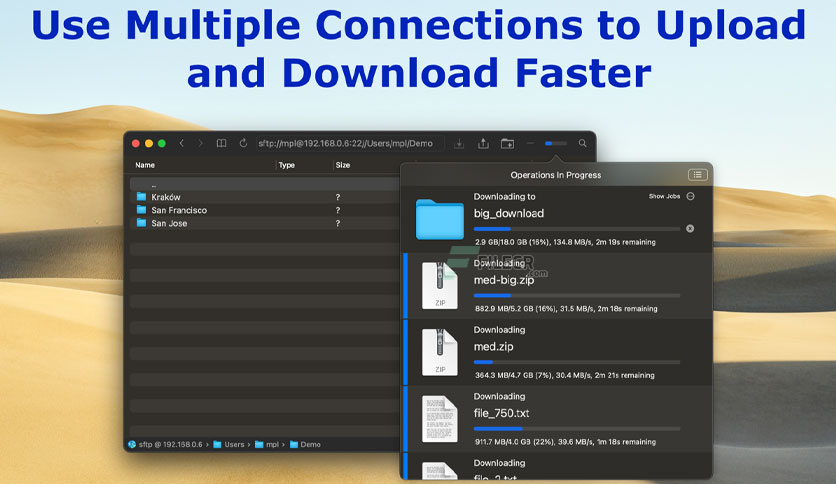The width and height of the screenshot is (836, 484).
Task: Sort files by Size column
Action: (x=343, y=165)
